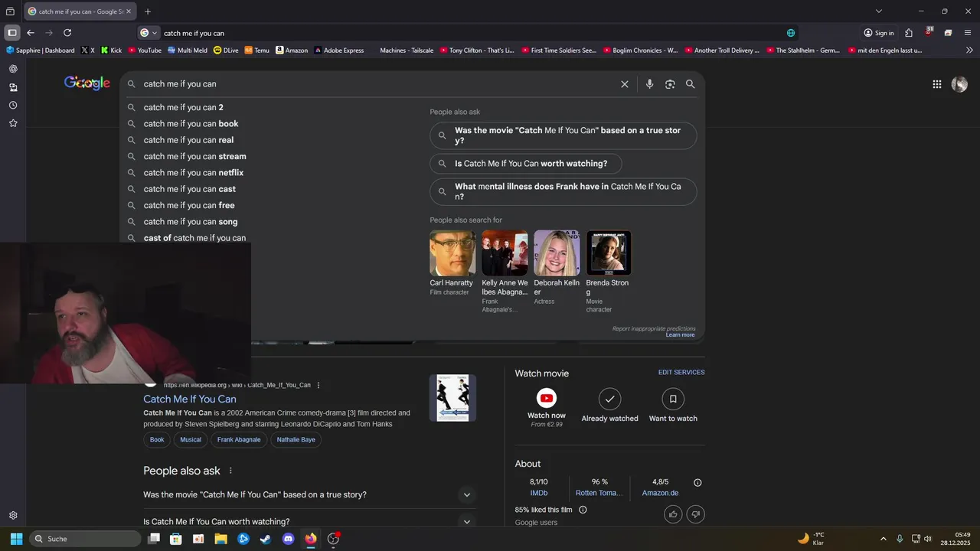Open a new tab with plus
Viewport: 980px width, 551px height.
pos(148,11)
